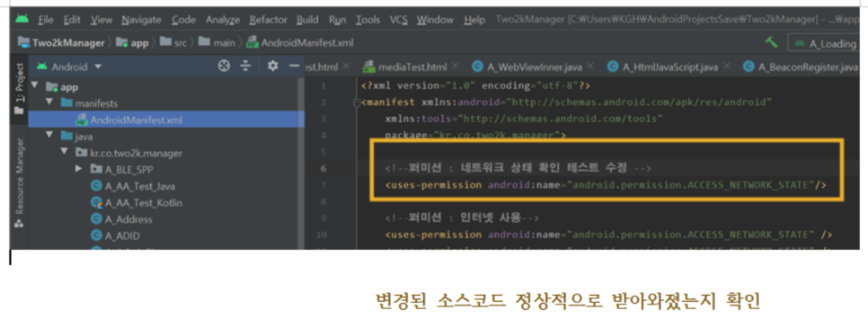Image resolution: width=868 pixels, height=328 pixels.
Task: Click the Make Project hammer icon
Action: 771,42
